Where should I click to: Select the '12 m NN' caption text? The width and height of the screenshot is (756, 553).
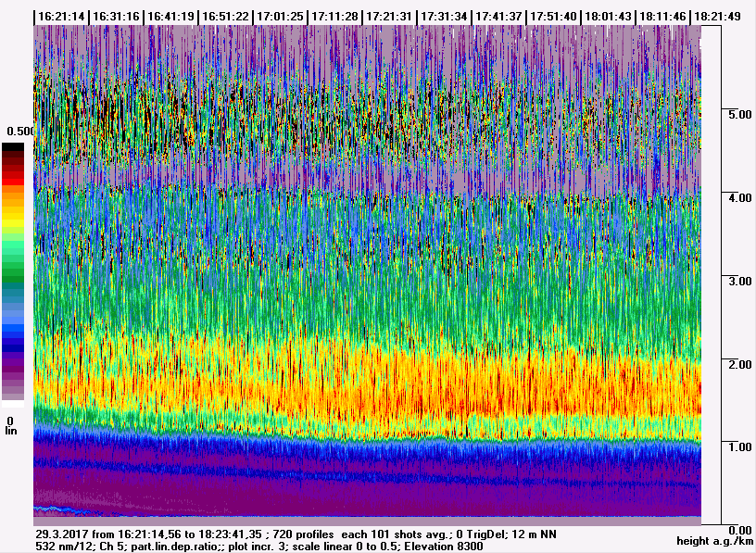coord(535,534)
